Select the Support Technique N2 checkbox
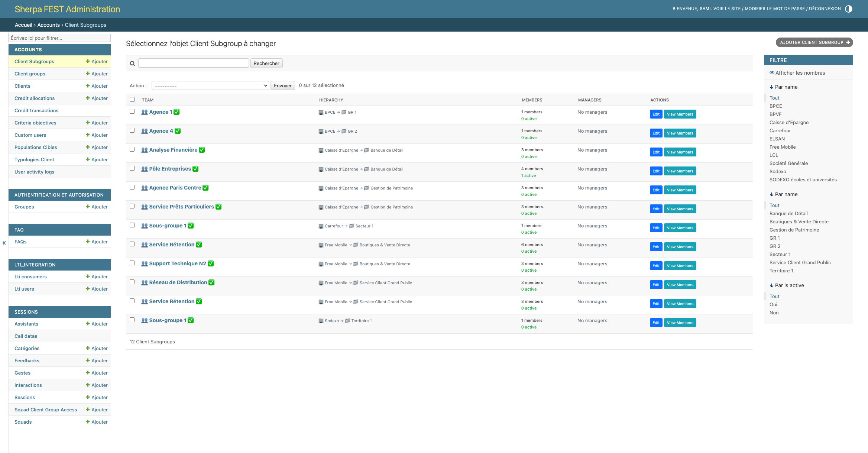Image resolution: width=868 pixels, height=453 pixels. coord(132,263)
